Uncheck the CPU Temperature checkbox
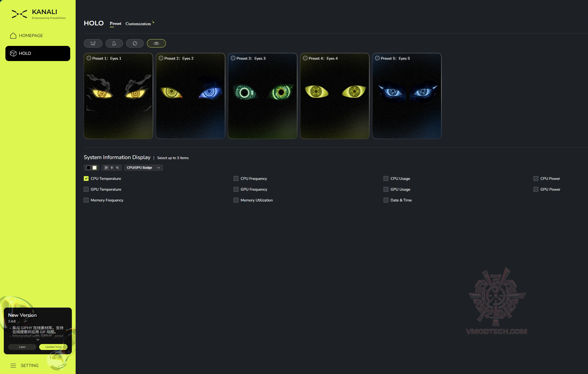Image resolution: width=588 pixels, height=374 pixels. (x=86, y=178)
